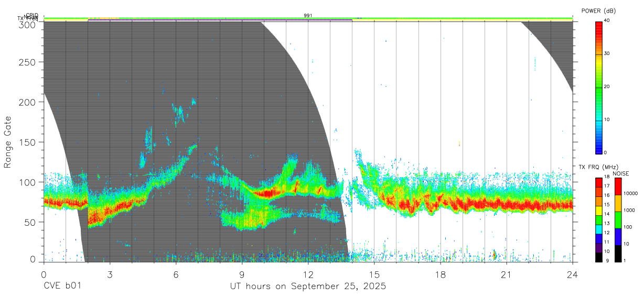This screenshot has width=644, height=297.
Task: Click the cyan 12–13 MHz TX FRQ swatch
Action: point(599,228)
